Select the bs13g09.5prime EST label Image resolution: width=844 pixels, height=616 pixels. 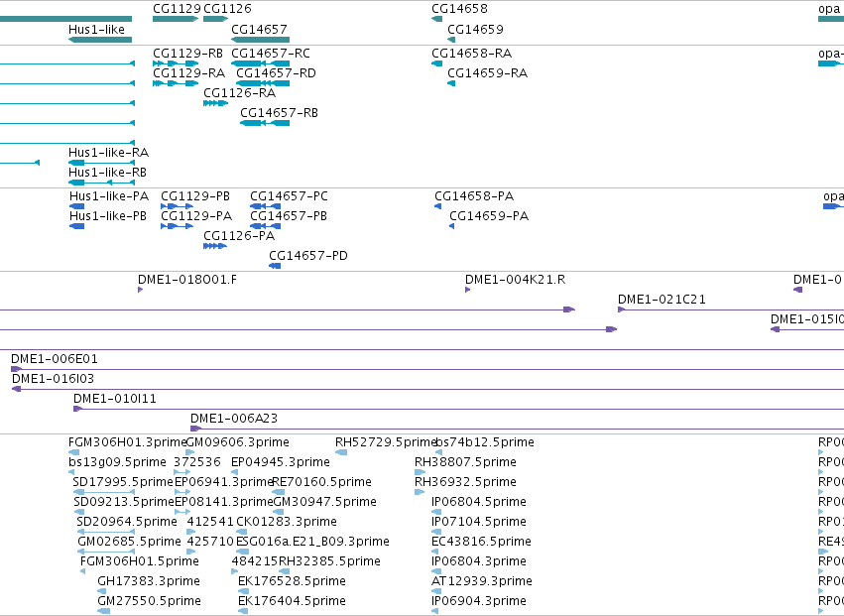(x=117, y=462)
